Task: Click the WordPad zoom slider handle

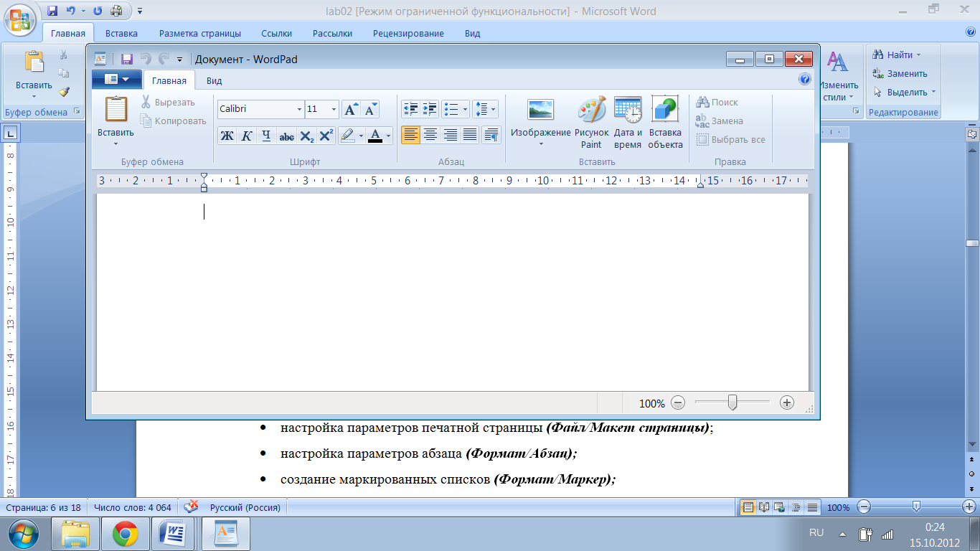Action: point(732,402)
